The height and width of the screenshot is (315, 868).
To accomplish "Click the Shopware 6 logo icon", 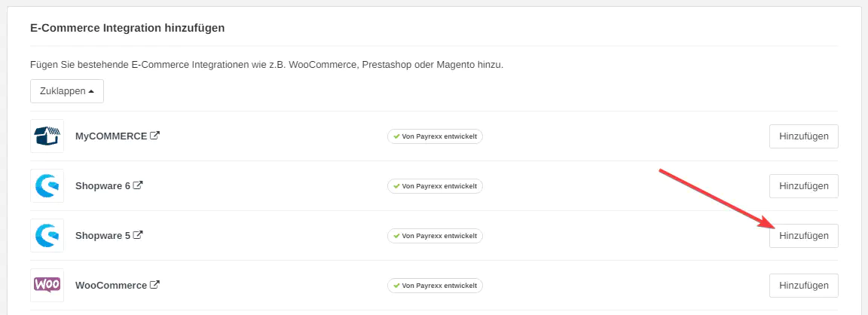I will coord(47,186).
